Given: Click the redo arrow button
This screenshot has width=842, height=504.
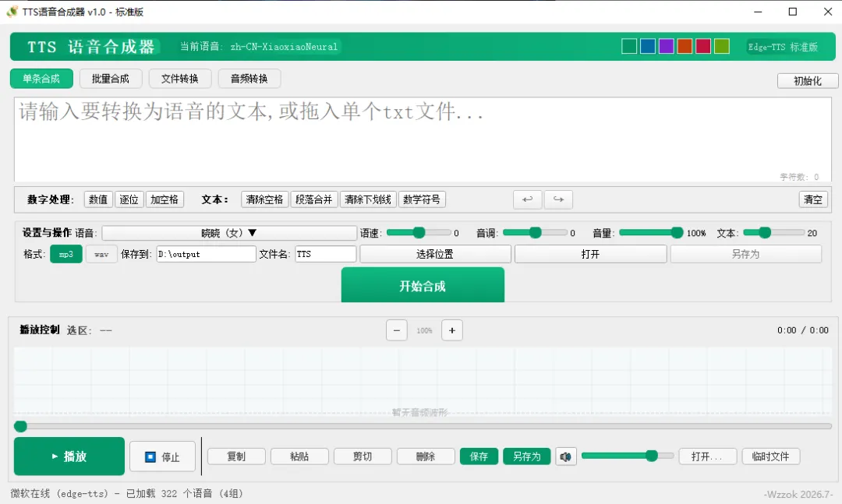Looking at the screenshot, I should point(558,199).
